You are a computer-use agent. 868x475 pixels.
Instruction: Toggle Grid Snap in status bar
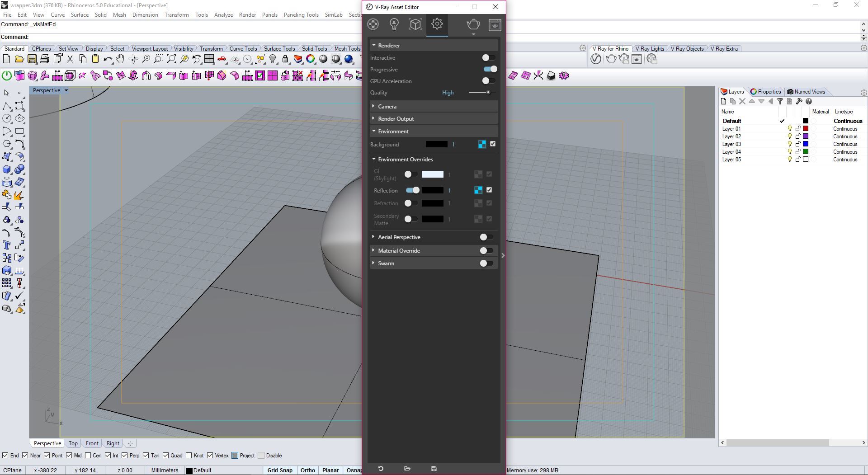click(x=280, y=470)
